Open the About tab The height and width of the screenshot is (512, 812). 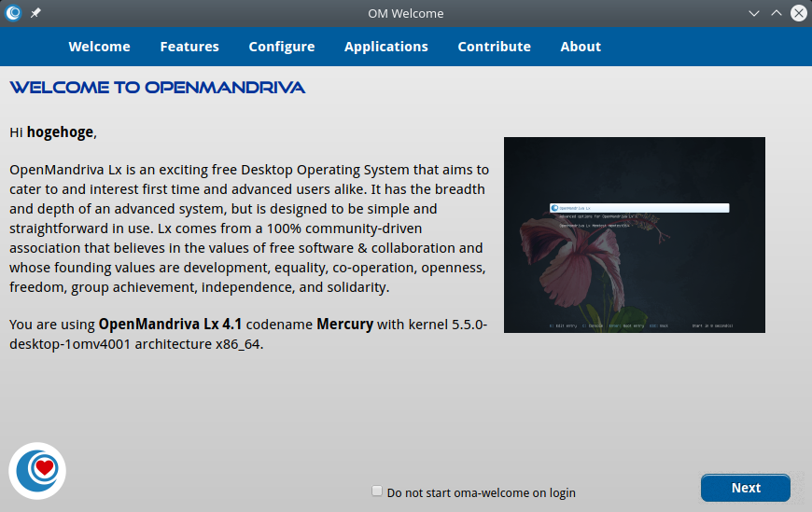tap(581, 47)
